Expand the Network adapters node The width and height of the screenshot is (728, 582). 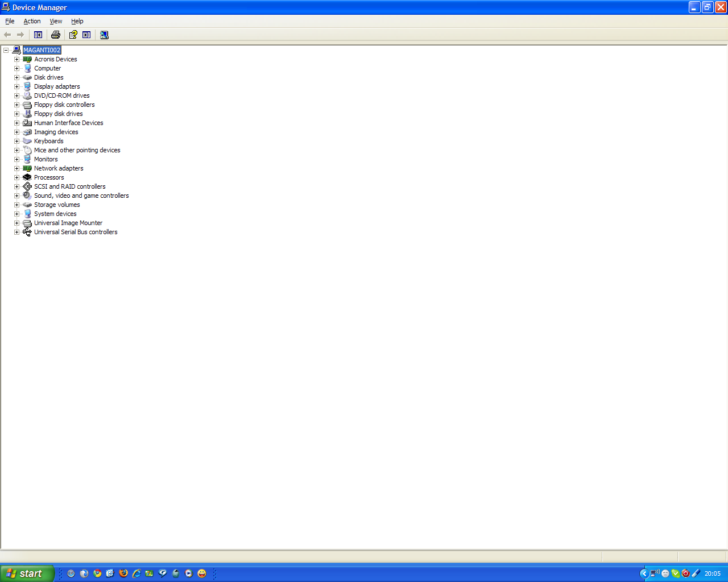[x=16, y=168]
